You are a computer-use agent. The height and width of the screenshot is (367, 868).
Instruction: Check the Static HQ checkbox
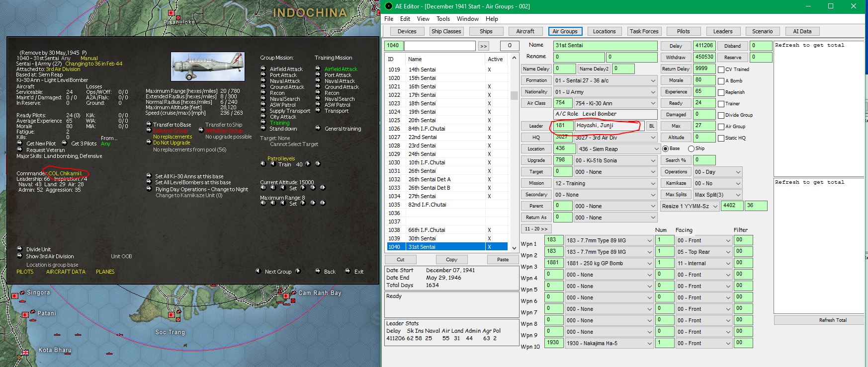[x=721, y=138]
